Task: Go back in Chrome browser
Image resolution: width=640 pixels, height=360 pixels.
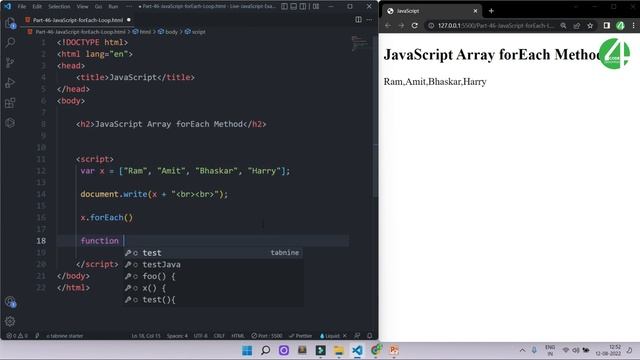Action: (x=388, y=25)
